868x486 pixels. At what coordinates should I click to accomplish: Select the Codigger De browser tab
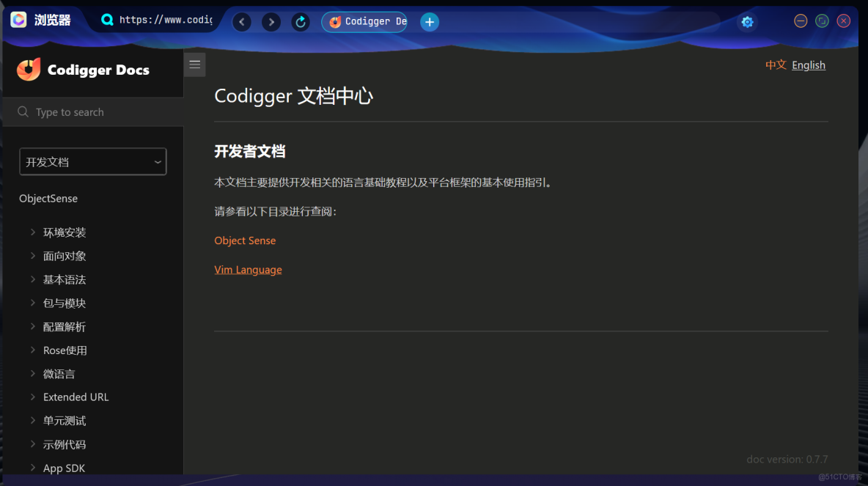click(364, 22)
